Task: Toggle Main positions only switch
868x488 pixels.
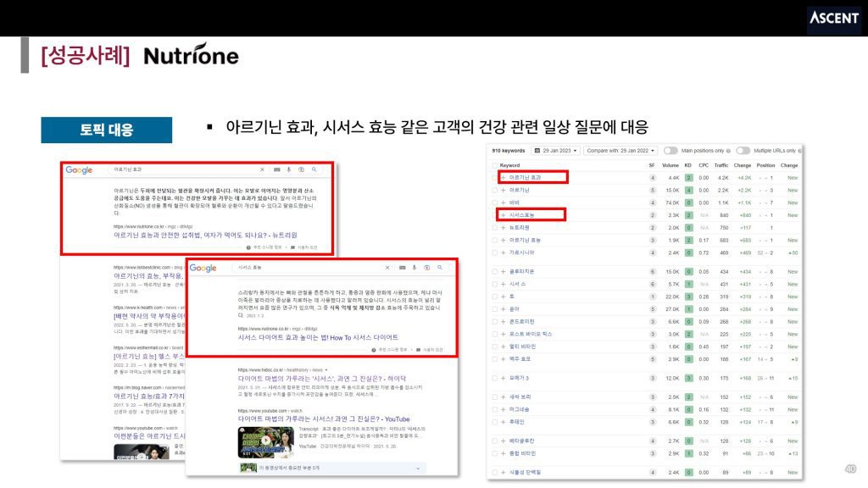Action: 670,151
